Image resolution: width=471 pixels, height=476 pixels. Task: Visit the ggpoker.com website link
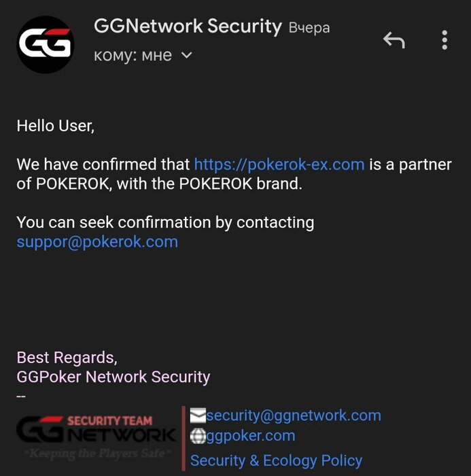coord(251,436)
